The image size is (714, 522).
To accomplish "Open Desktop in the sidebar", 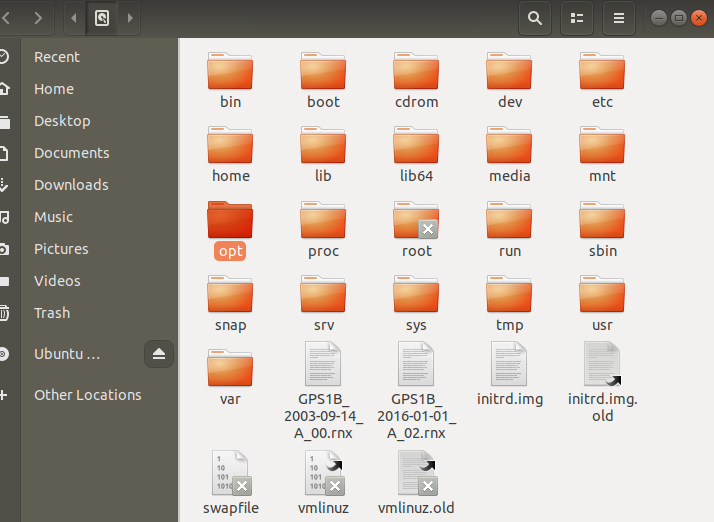I will 89,121.
